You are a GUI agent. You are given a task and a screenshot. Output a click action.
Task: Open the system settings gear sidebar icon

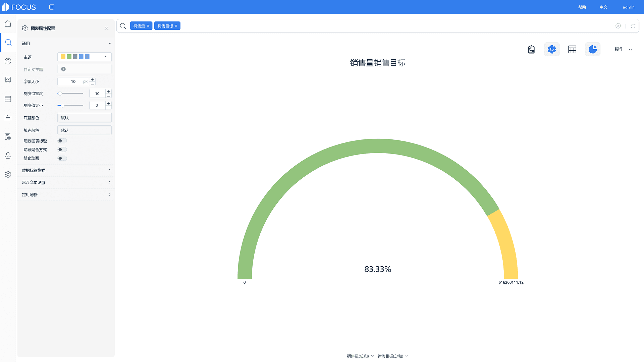point(8,174)
